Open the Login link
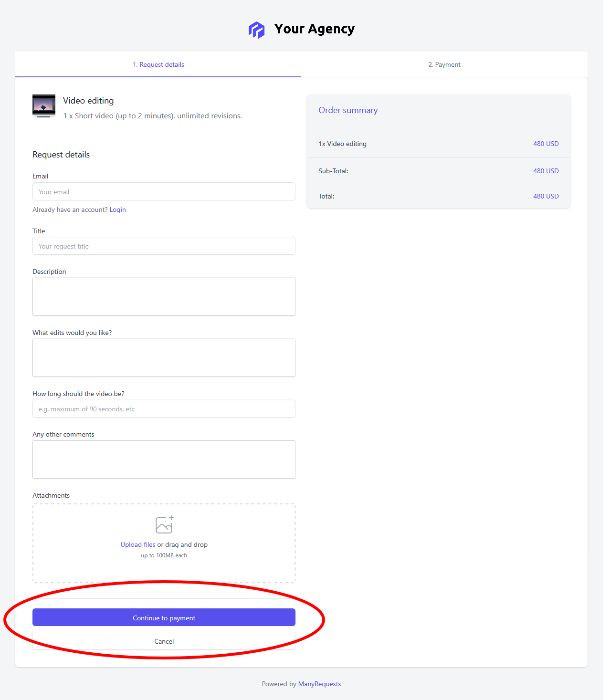The width and height of the screenshot is (611, 700). click(x=118, y=209)
